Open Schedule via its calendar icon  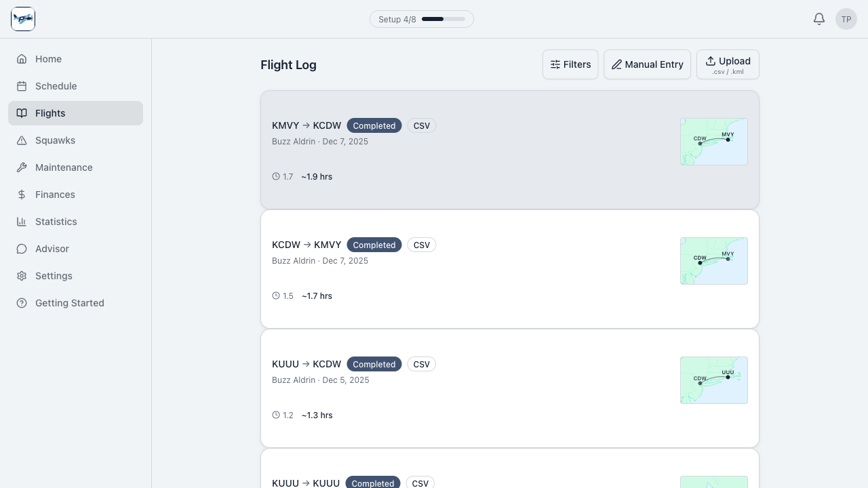[x=21, y=86]
